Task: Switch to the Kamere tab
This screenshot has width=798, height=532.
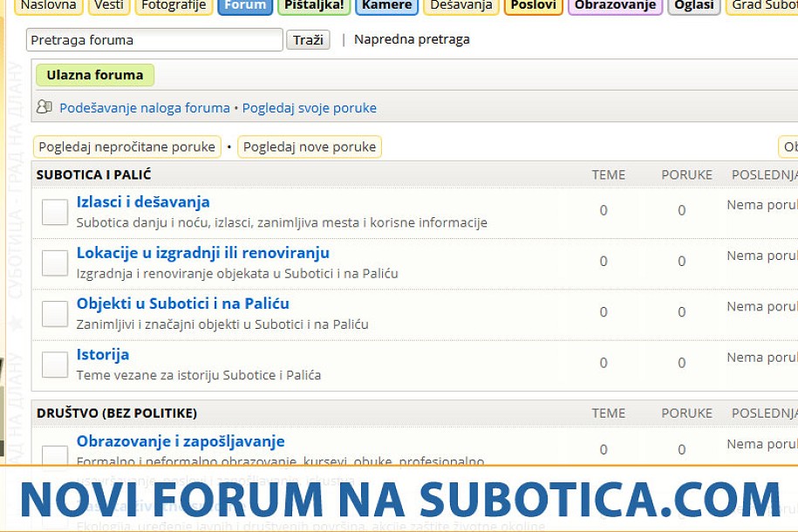Action: pyautogui.click(x=386, y=6)
